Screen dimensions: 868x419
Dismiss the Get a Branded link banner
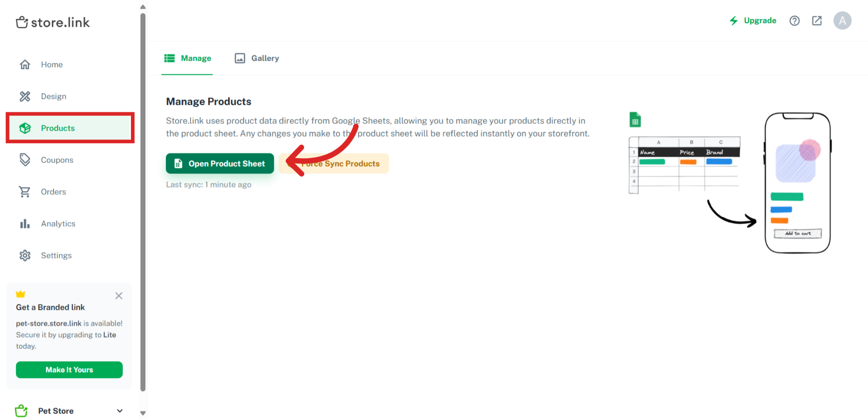coord(119,296)
